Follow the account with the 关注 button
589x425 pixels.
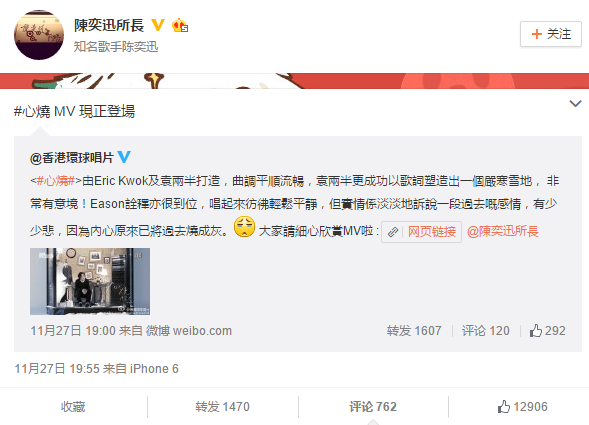[x=551, y=34]
